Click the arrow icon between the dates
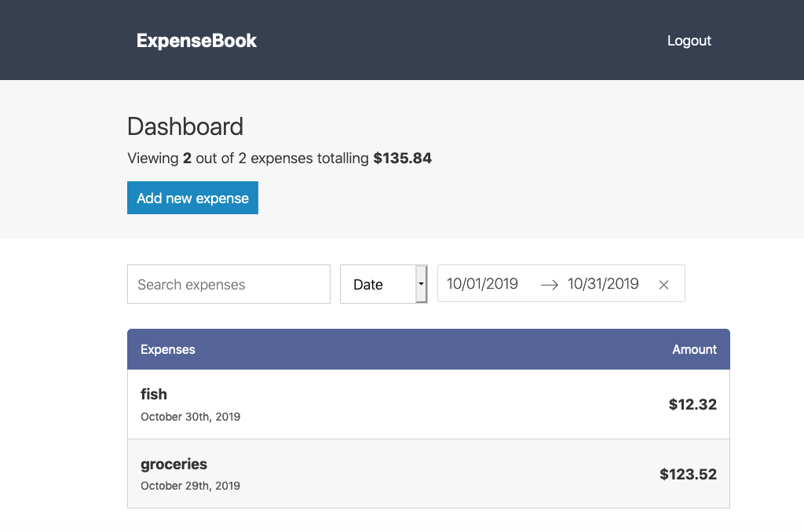Image resolution: width=804 pixels, height=532 pixels. [550, 285]
